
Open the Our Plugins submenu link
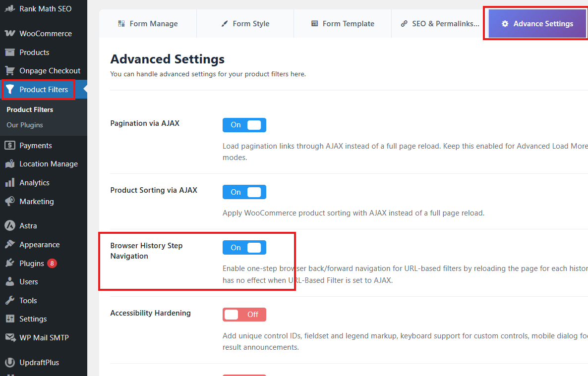tap(25, 125)
